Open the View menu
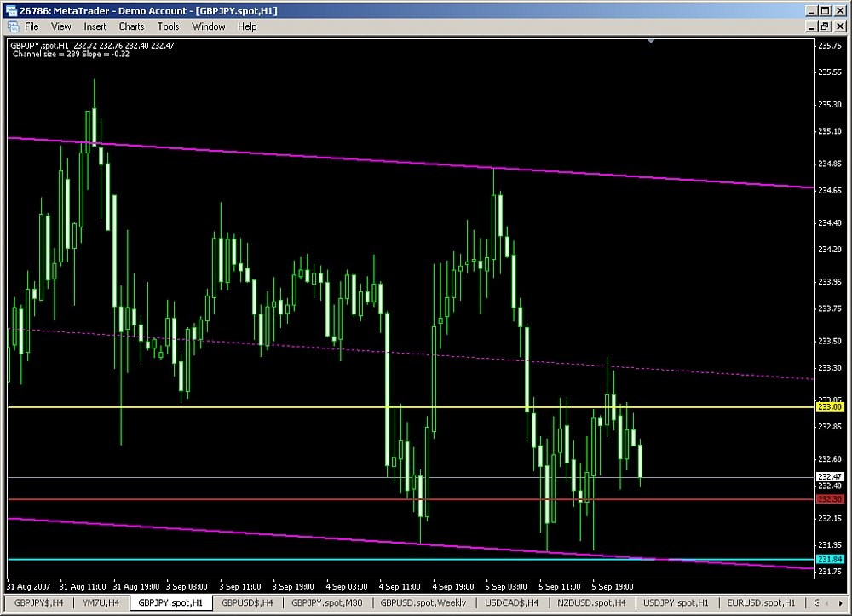Screen dimensions: 852x616 [x=60, y=26]
